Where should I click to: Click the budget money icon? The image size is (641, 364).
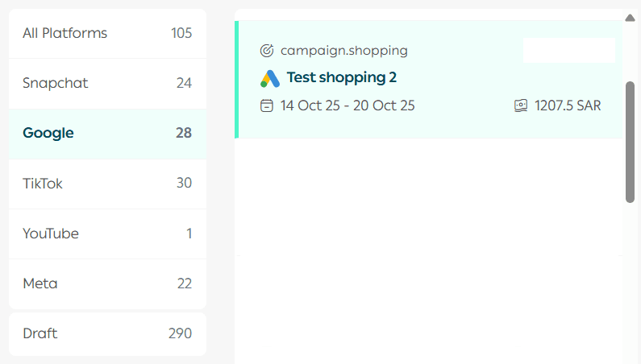[521, 105]
